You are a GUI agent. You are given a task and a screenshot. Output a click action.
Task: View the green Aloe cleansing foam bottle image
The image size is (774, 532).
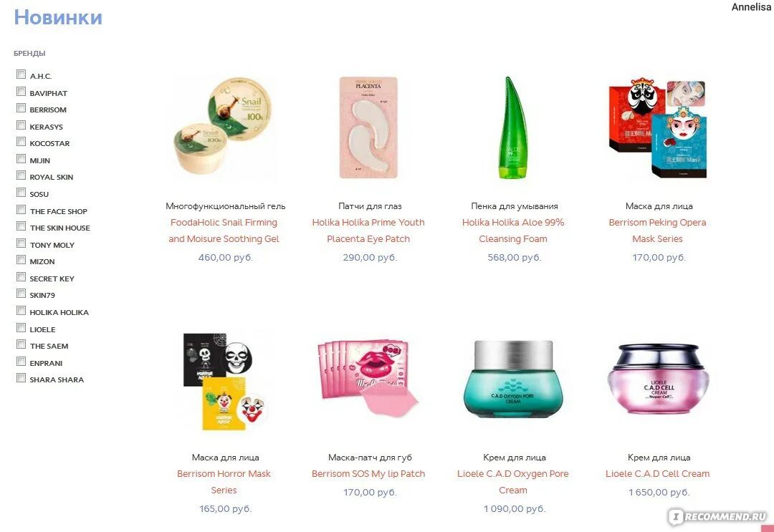point(513,127)
